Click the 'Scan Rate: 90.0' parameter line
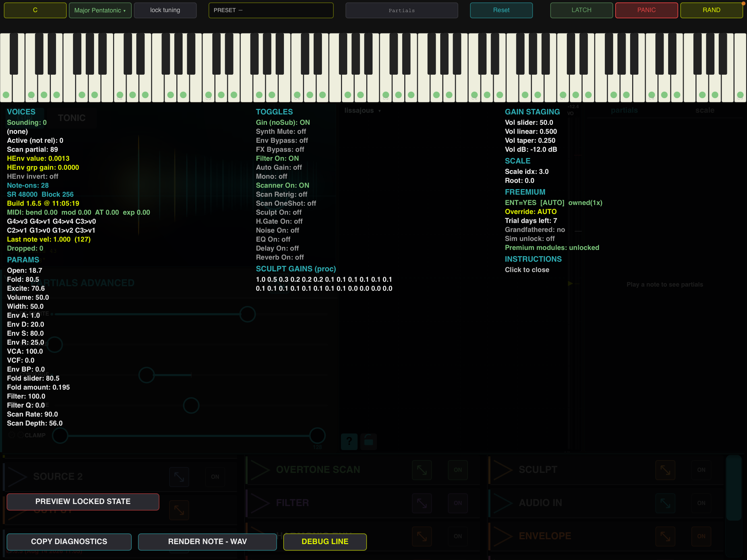The image size is (747, 560). 33,414
